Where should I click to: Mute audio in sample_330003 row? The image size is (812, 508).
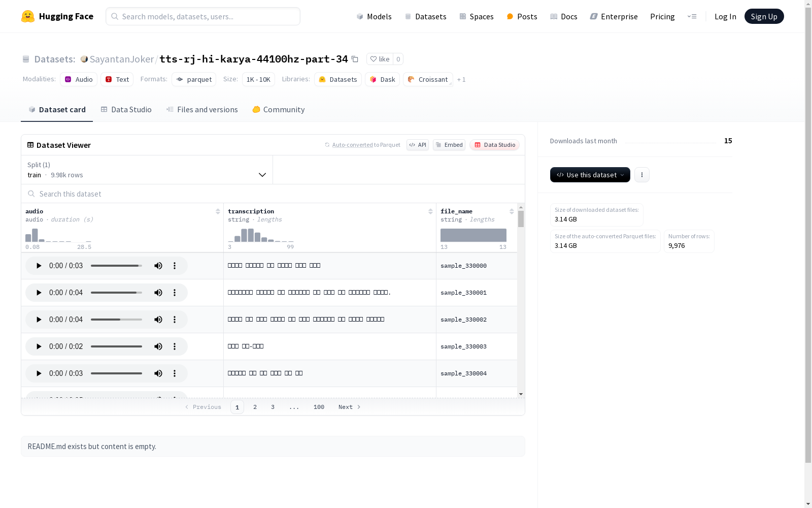(x=158, y=346)
